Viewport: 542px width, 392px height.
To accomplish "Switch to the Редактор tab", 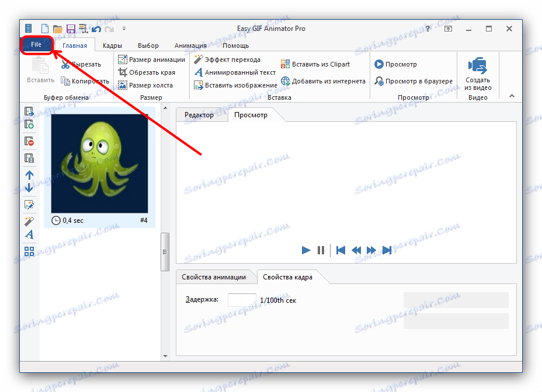I will click(201, 115).
